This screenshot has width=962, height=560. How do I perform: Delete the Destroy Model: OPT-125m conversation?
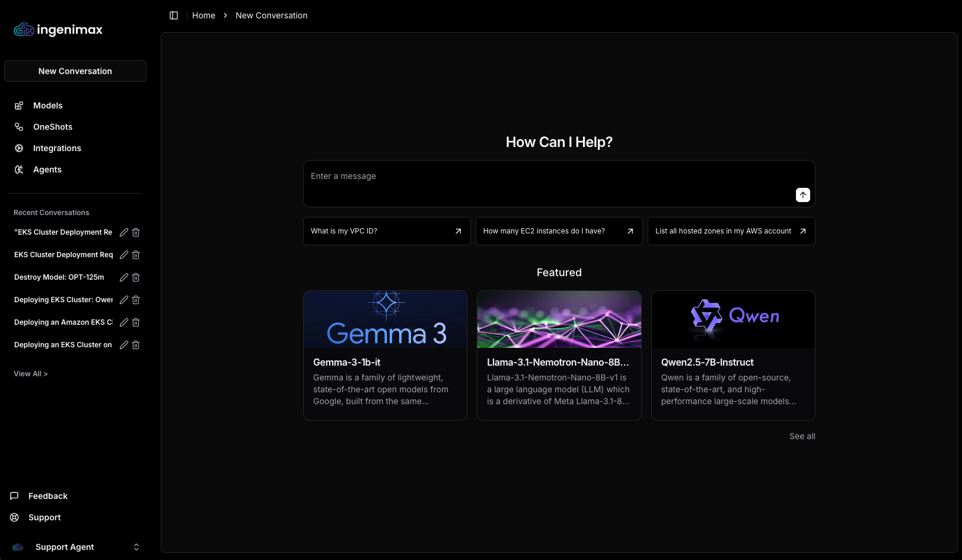pyautogui.click(x=136, y=277)
